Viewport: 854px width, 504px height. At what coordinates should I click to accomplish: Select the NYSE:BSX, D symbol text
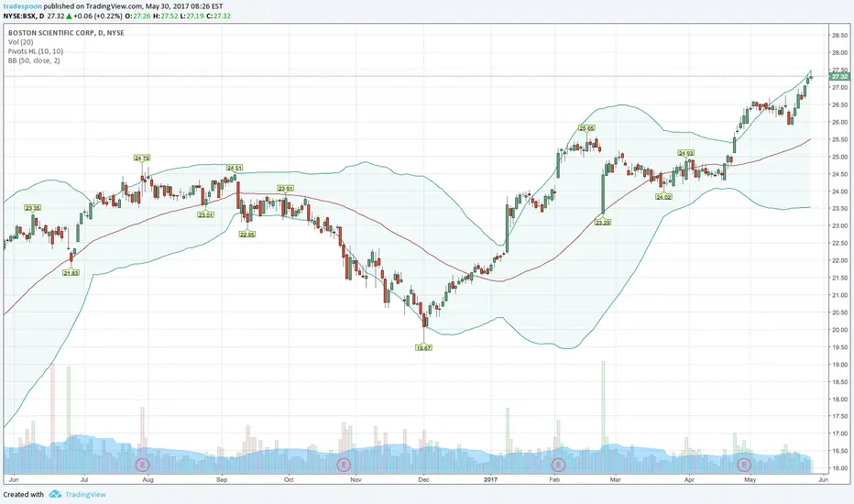point(24,16)
